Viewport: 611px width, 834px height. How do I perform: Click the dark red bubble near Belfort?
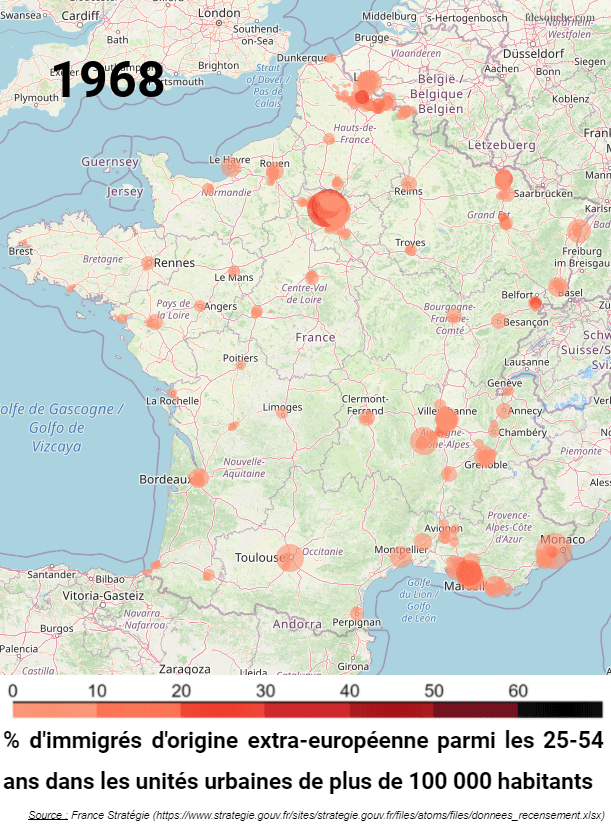pos(535,303)
